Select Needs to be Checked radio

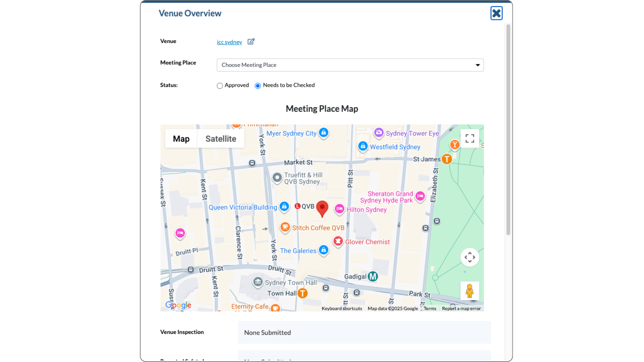point(258,86)
